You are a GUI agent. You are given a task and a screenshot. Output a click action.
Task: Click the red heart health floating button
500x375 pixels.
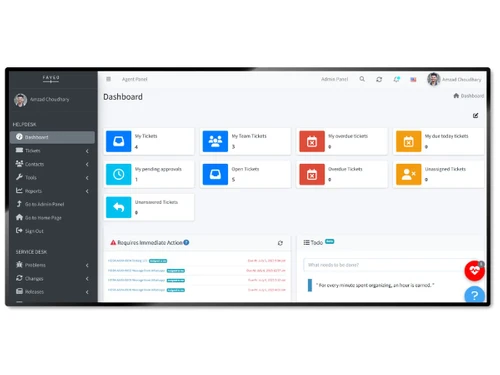click(474, 271)
